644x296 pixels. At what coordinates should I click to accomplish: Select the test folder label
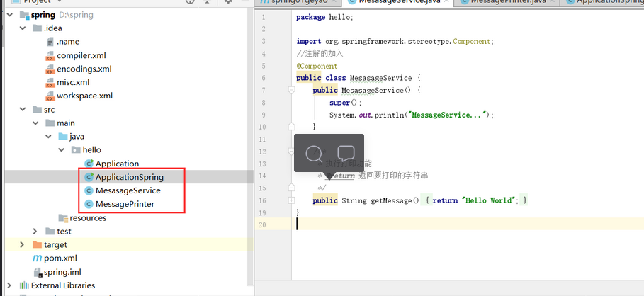(64, 232)
